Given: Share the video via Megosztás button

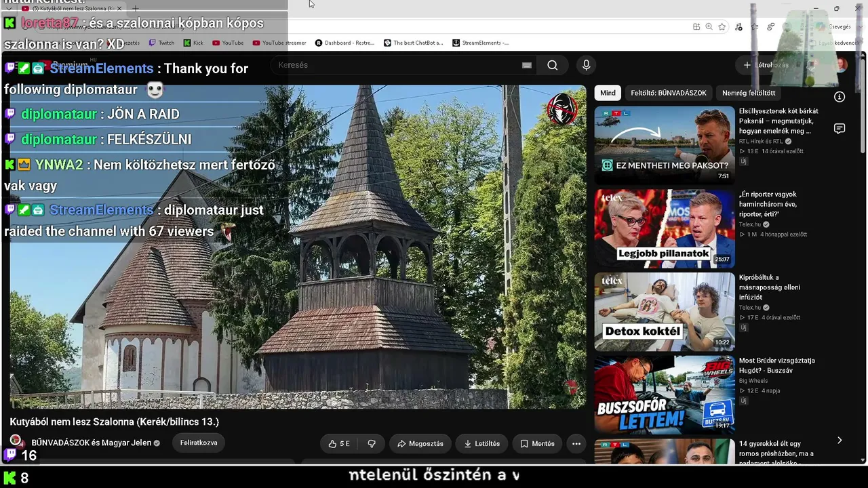Looking at the screenshot, I should [x=420, y=444].
